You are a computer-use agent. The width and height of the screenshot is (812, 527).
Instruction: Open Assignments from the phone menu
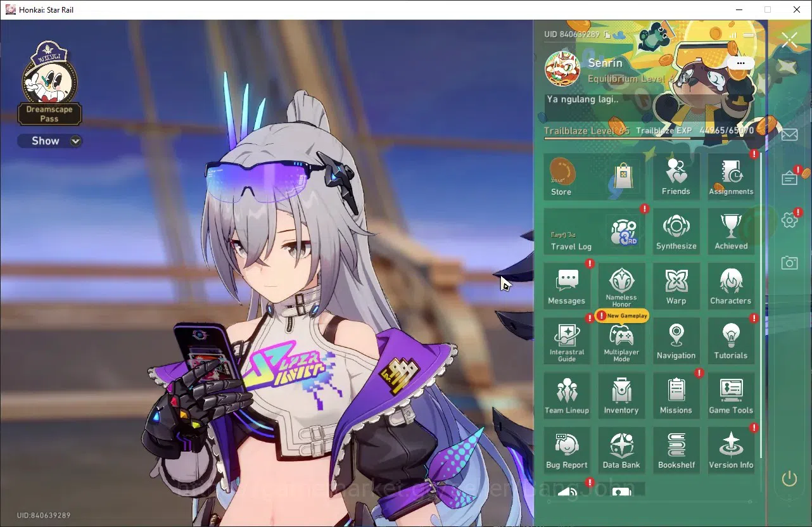coord(731,177)
